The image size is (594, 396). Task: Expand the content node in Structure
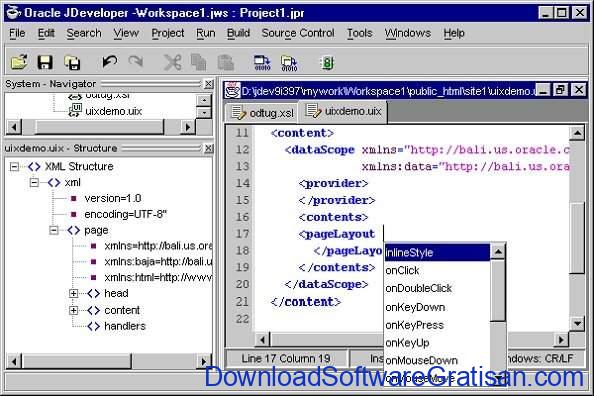pos(73,310)
